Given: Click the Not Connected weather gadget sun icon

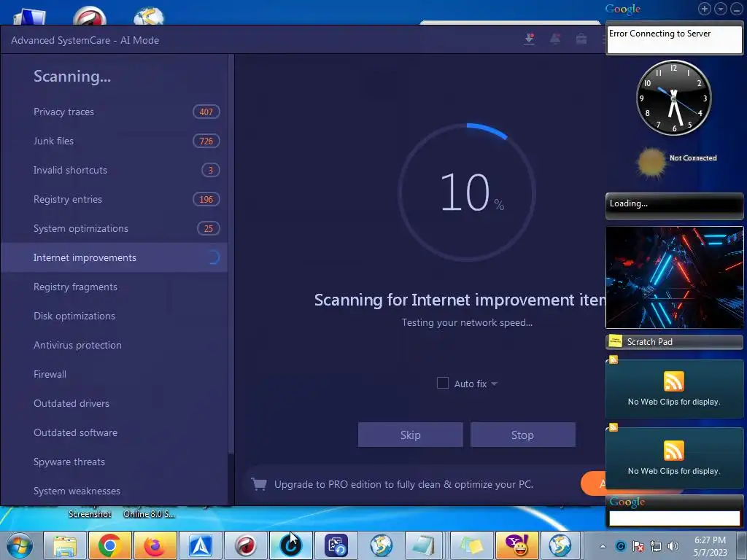Looking at the screenshot, I should (651, 163).
